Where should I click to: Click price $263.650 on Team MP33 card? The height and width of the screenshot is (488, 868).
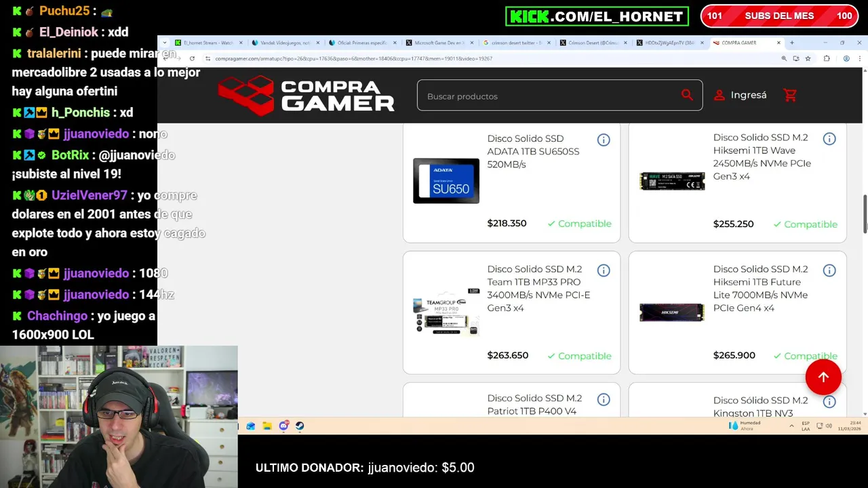click(x=507, y=356)
